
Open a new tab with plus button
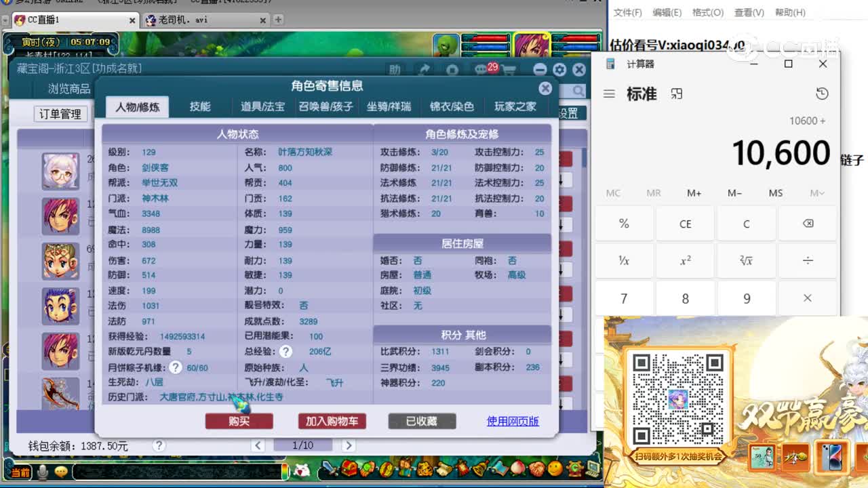coord(278,20)
